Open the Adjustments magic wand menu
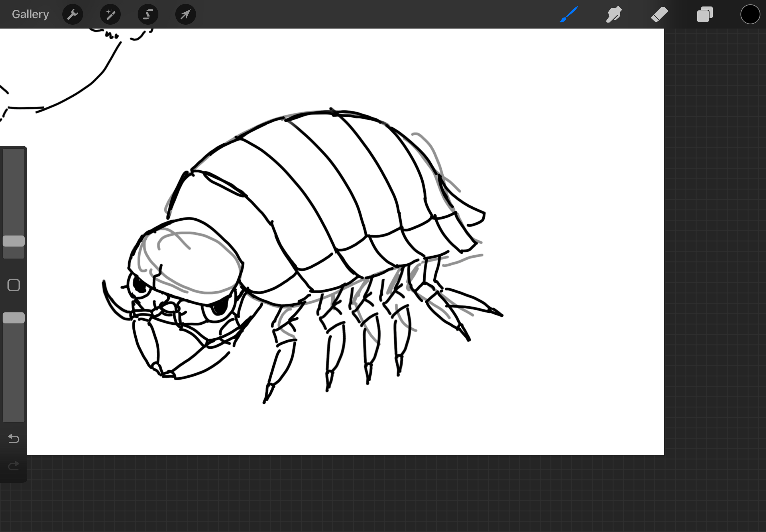The height and width of the screenshot is (532, 766). coord(110,14)
